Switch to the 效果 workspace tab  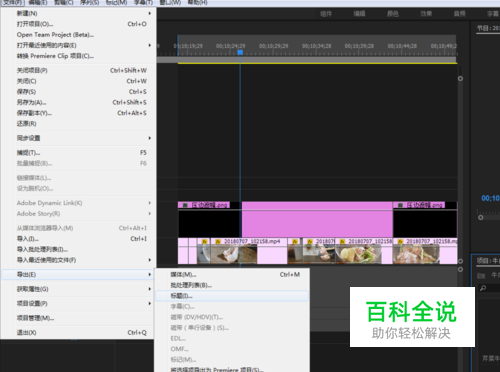pos(426,14)
